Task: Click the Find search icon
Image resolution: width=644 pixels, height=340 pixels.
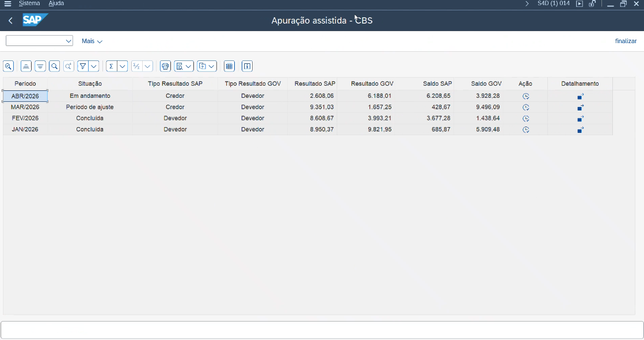Action: pos(54,66)
